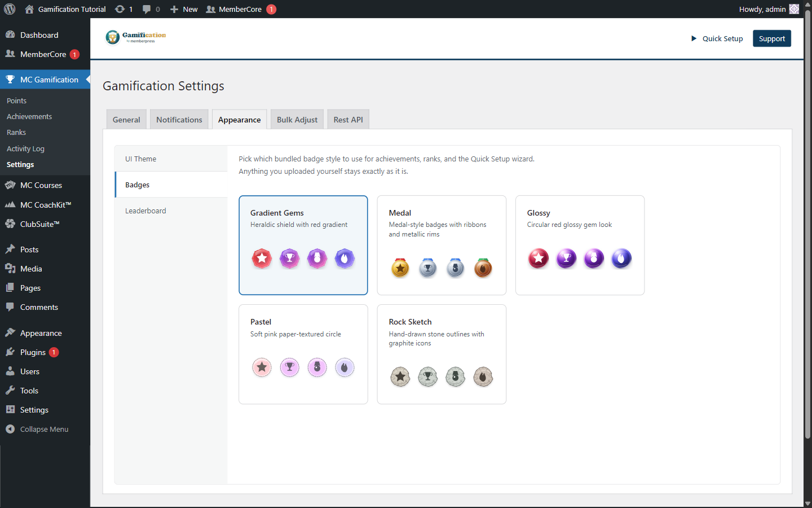The width and height of the screenshot is (812, 508).
Task: Go to the Achievements submenu
Action: pos(29,116)
